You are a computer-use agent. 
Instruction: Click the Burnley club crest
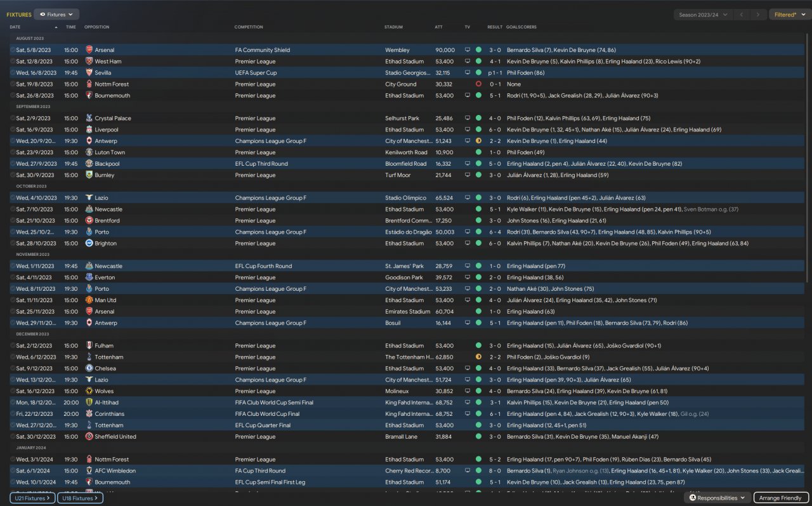pos(89,175)
